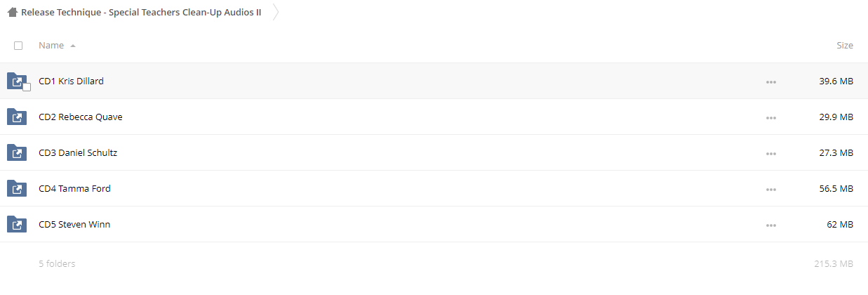Open the CD2 Rebecca Quave link
This screenshot has width=868, height=295.
pyautogui.click(x=81, y=117)
